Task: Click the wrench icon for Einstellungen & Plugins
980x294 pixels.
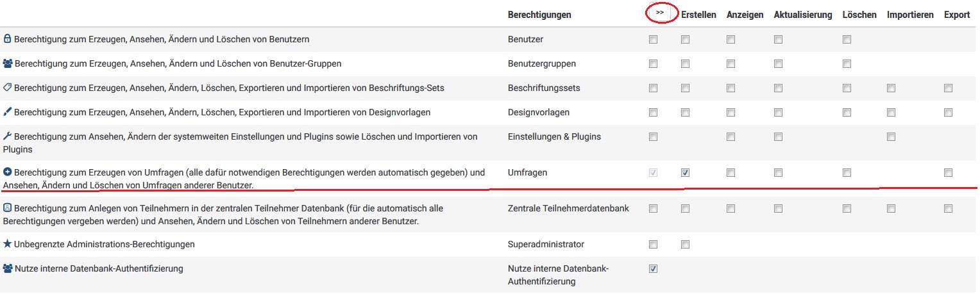Action: [x=7, y=136]
